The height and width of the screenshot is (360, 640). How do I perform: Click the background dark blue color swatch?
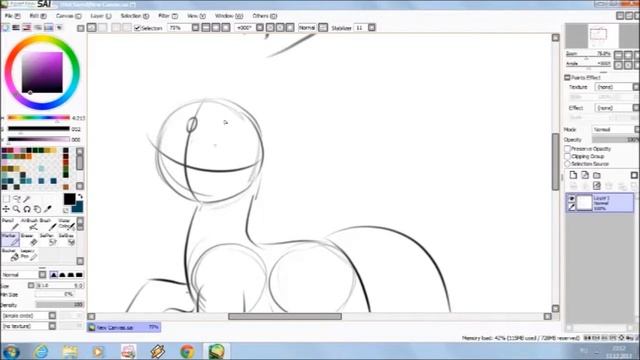click(x=78, y=208)
